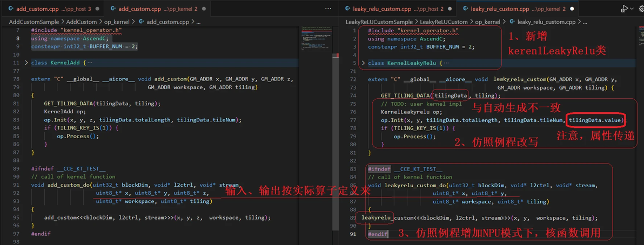
Task: Click '// TODO: user kernel impl' comment
Action: tap(421, 104)
